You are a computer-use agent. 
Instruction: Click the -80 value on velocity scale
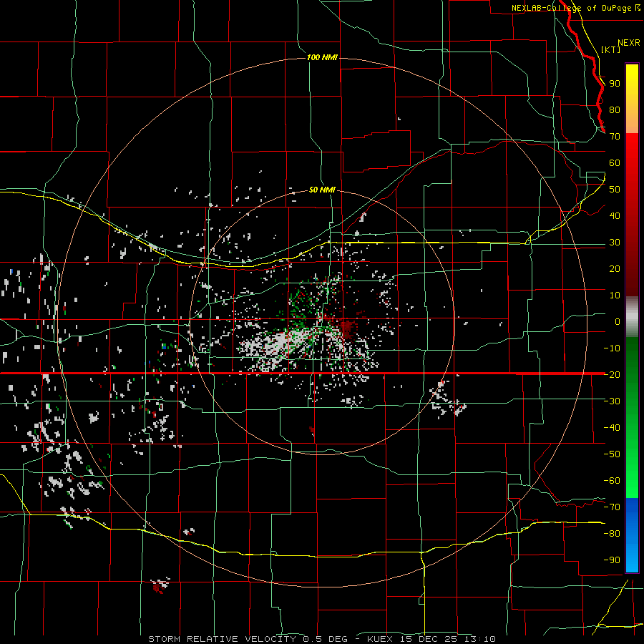pyautogui.click(x=612, y=534)
